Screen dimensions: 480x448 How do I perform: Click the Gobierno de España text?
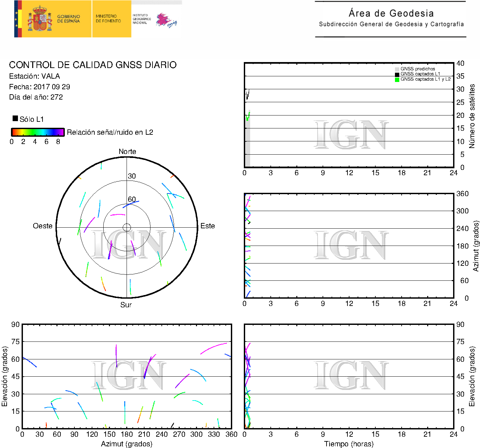(68, 19)
